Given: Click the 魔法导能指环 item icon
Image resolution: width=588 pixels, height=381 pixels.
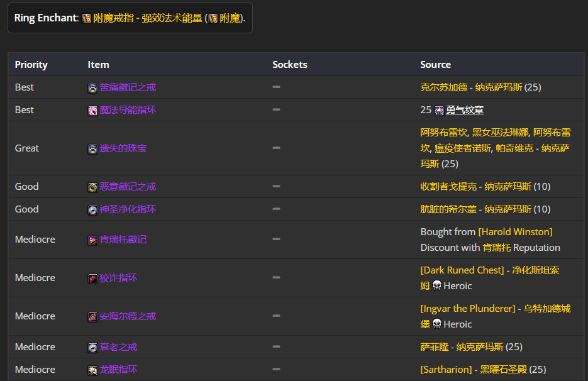Looking at the screenshot, I should click(92, 111).
